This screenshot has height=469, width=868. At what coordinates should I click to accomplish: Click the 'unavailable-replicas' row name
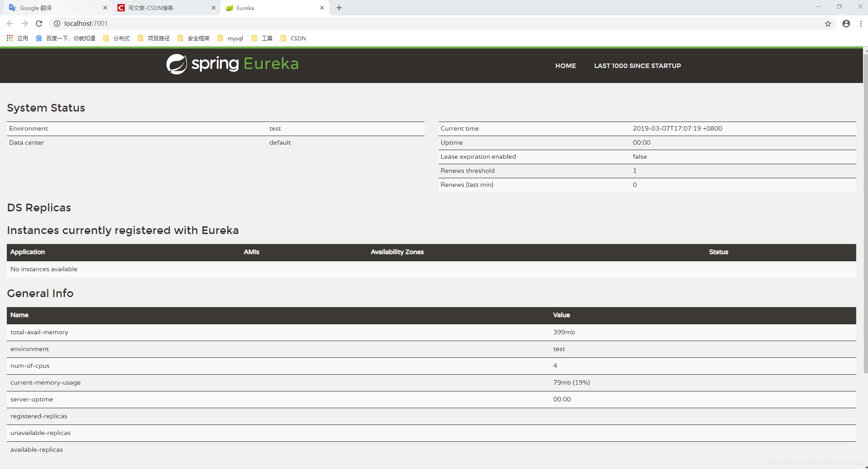click(x=40, y=433)
